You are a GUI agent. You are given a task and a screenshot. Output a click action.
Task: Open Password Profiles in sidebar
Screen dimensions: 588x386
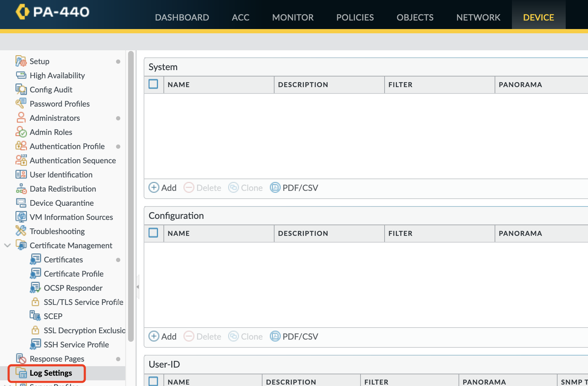[60, 104]
